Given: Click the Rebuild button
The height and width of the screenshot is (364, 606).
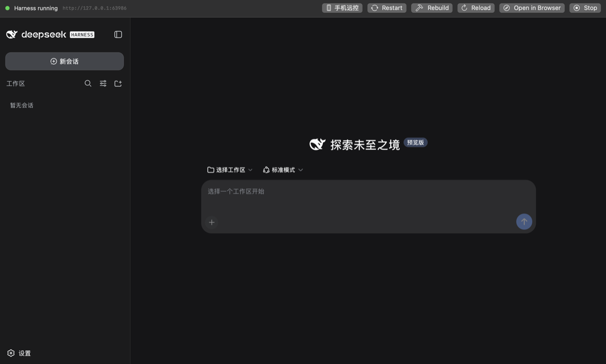Looking at the screenshot, I should pos(432,8).
